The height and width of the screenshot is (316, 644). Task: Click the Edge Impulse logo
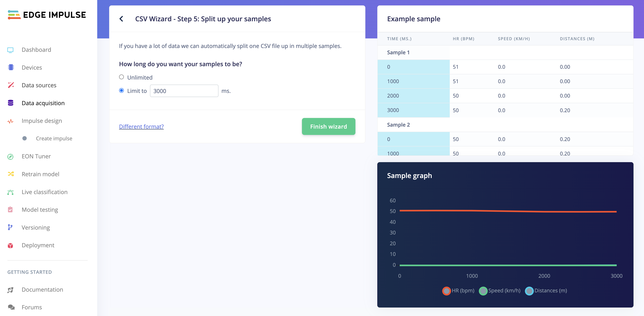(x=47, y=15)
